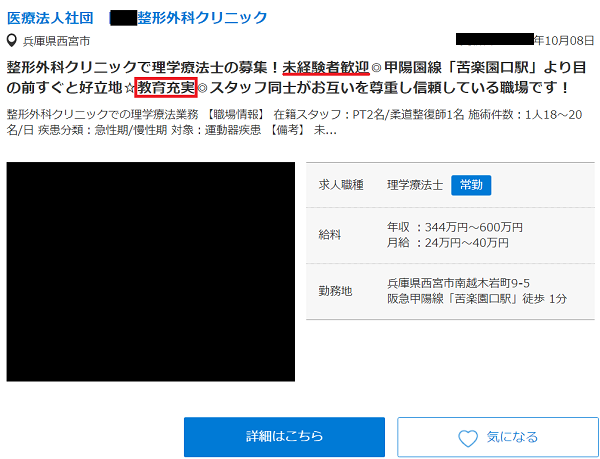Open the blacked-out clinic photo thumbnail

click(150, 272)
